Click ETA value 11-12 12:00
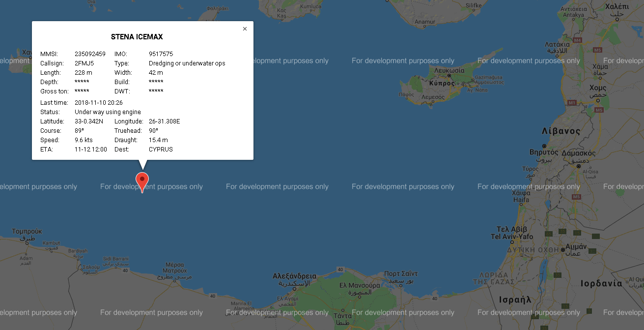This screenshot has height=330, width=644. pyautogui.click(x=91, y=150)
